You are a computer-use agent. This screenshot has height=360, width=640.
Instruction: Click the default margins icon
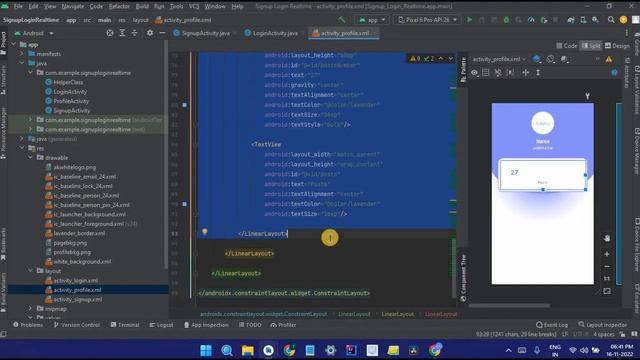(x=511, y=73)
